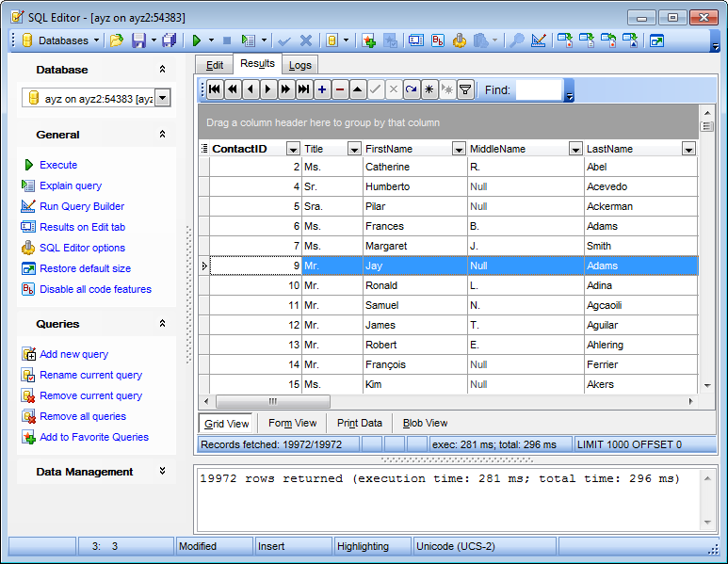Click the Execute link in General
The image size is (728, 564).
pyautogui.click(x=58, y=165)
